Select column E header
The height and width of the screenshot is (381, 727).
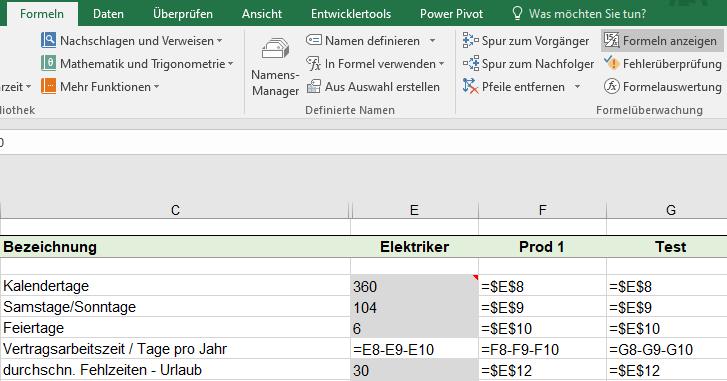coord(415,210)
